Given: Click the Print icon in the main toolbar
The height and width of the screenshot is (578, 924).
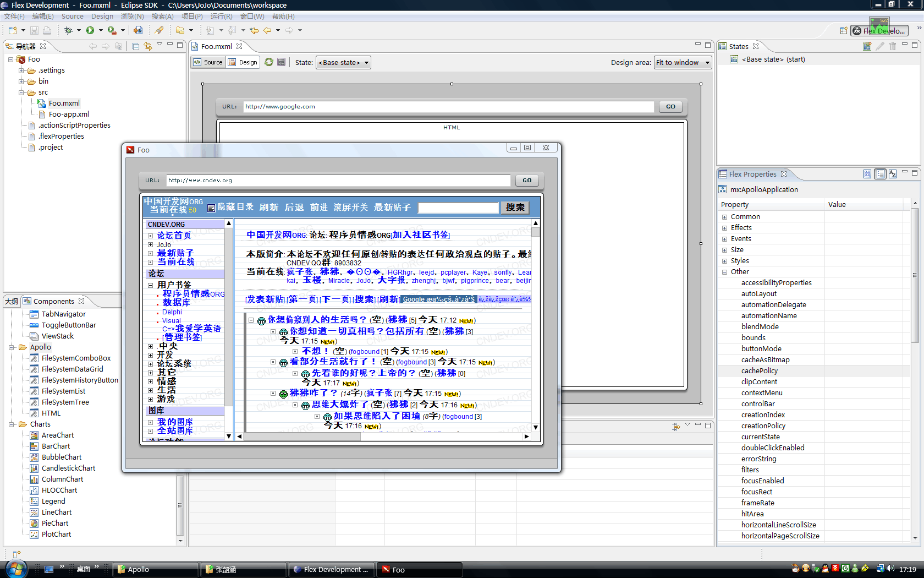Looking at the screenshot, I should pyautogui.click(x=47, y=30).
